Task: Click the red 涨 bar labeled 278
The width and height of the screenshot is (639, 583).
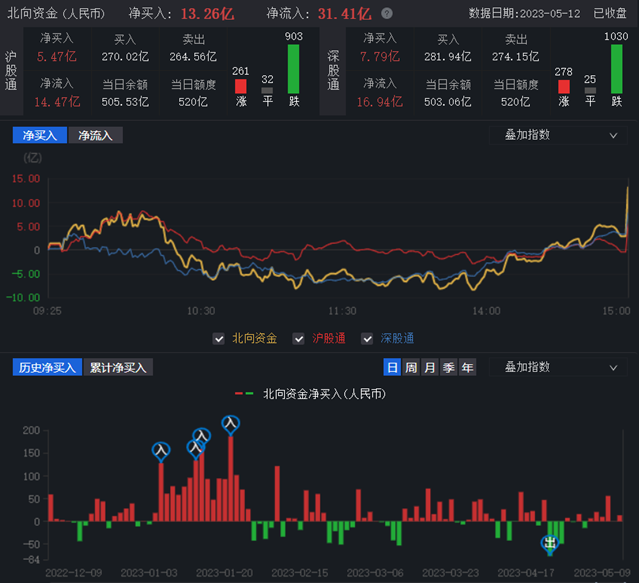Action: coord(564,88)
